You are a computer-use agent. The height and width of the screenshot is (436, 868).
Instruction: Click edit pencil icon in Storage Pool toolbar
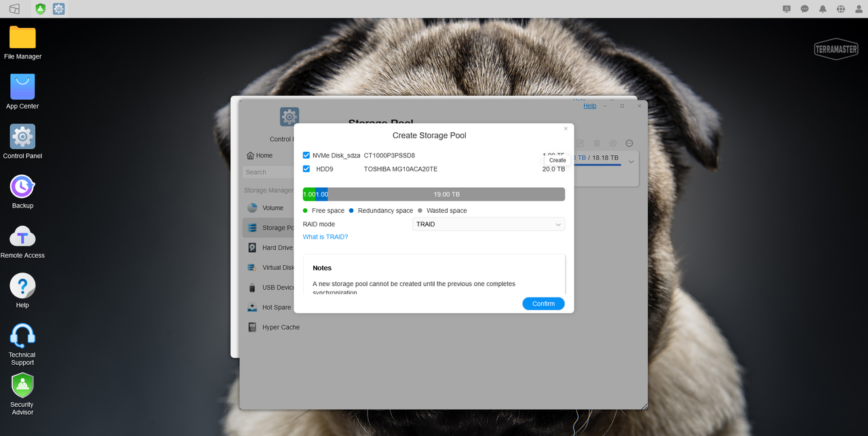click(580, 143)
